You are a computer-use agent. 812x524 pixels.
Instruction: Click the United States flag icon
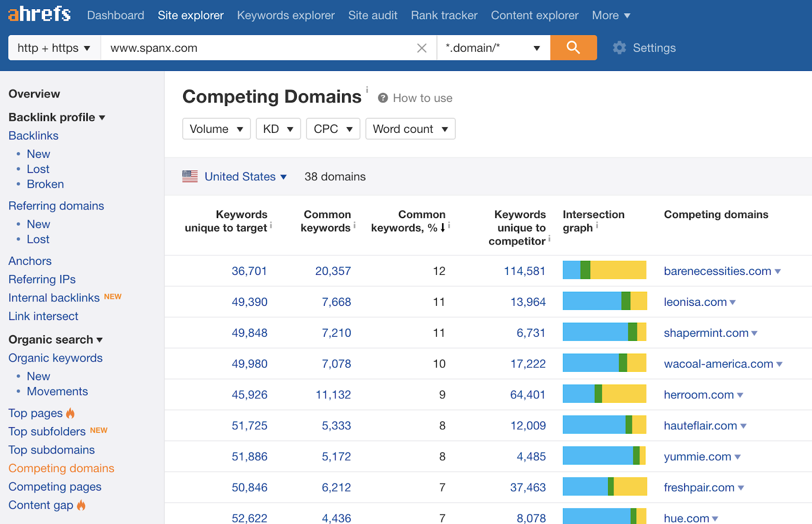(190, 177)
